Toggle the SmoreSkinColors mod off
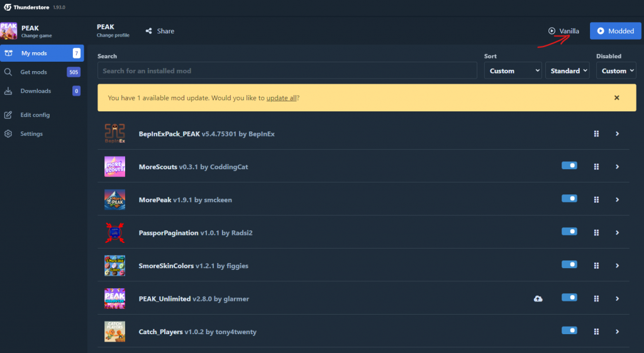Image resolution: width=644 pixels, height=353 pixels. click(569, 264)
